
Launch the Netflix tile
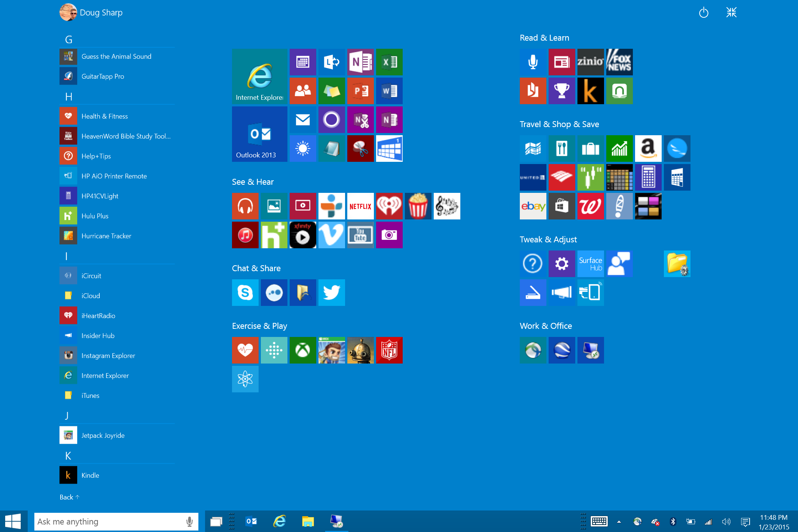(x=361, y=206)
